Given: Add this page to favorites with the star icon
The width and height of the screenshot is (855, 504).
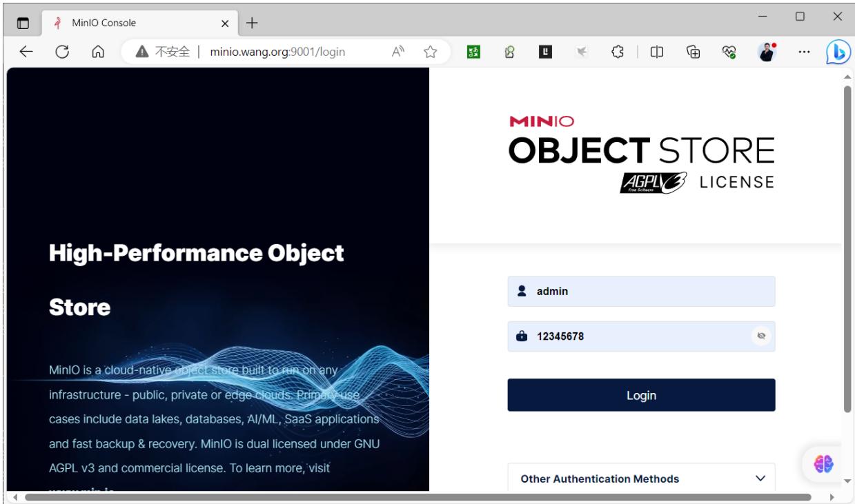Looking at the screenshot, I should pos(432,52).
